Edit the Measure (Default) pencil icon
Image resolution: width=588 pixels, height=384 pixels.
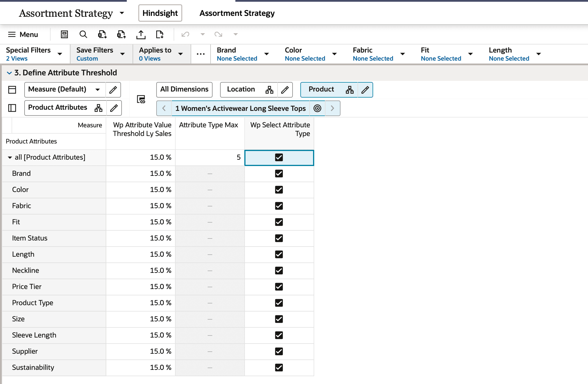(x=113, y=90)
